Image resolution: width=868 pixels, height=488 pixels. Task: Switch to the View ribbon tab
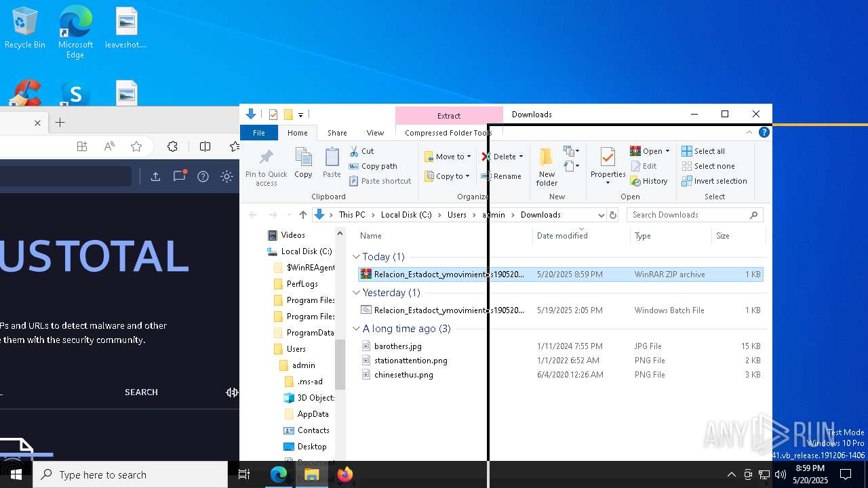coord(375,133)
